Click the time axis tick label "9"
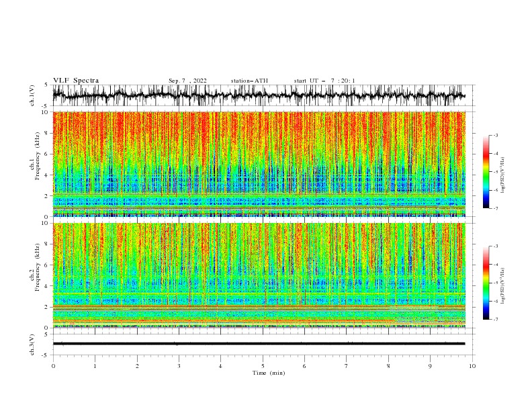 click(430, 366)
